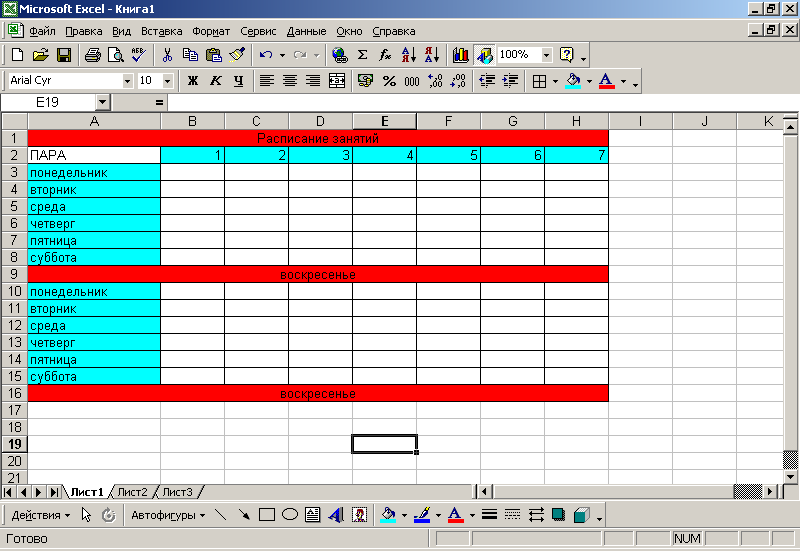Copy selection with the Copy icon

190,55
